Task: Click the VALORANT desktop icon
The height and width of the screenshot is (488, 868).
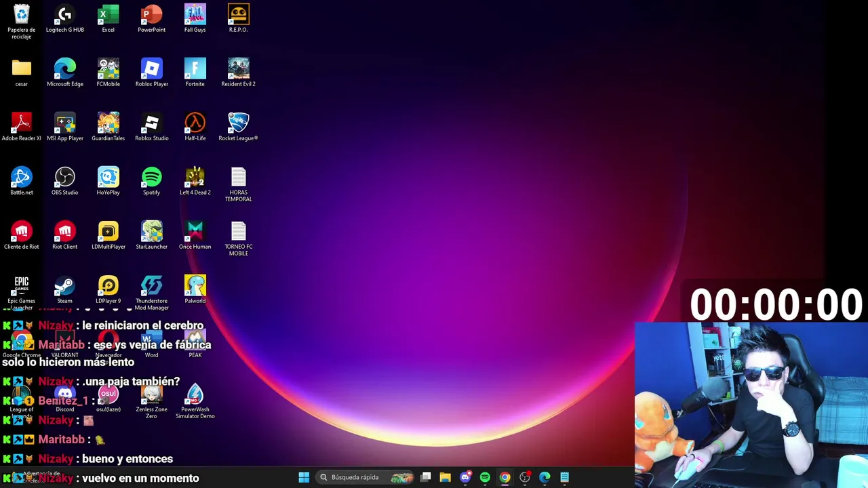Action: (x=65, y=344)
